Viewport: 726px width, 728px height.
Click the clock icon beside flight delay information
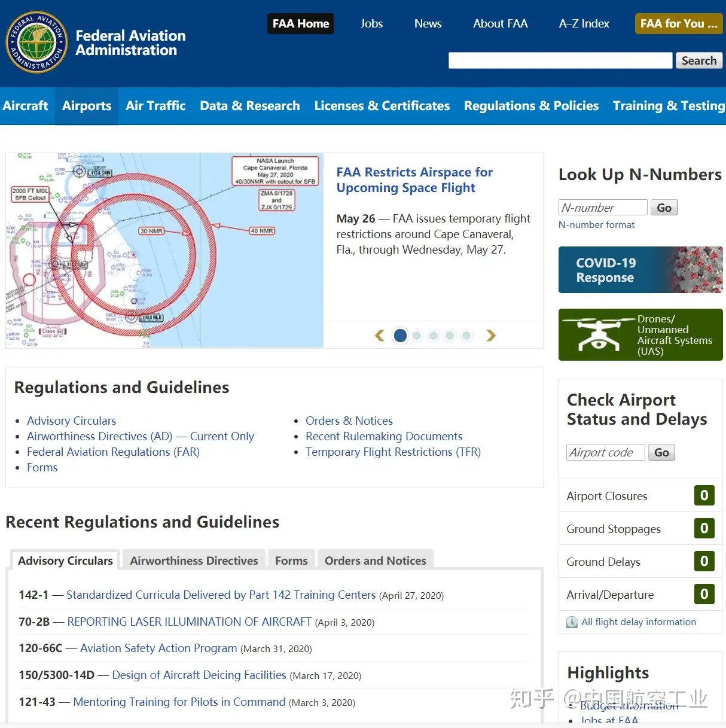point(572,622)
